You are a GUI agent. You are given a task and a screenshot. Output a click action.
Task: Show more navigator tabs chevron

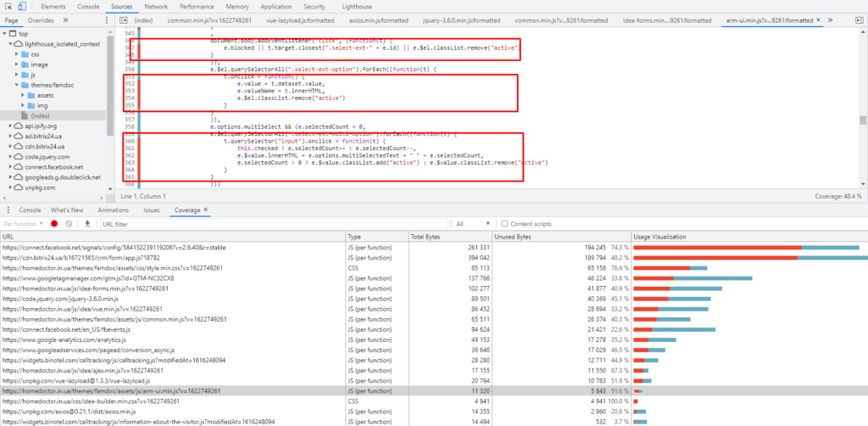pyautogui.click(x=65, y=20)
